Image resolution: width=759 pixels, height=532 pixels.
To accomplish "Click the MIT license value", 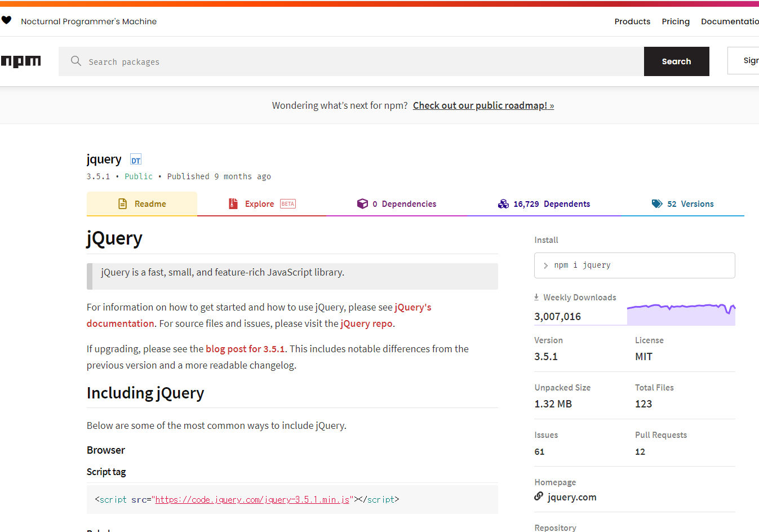I will [x=643, y=357].
